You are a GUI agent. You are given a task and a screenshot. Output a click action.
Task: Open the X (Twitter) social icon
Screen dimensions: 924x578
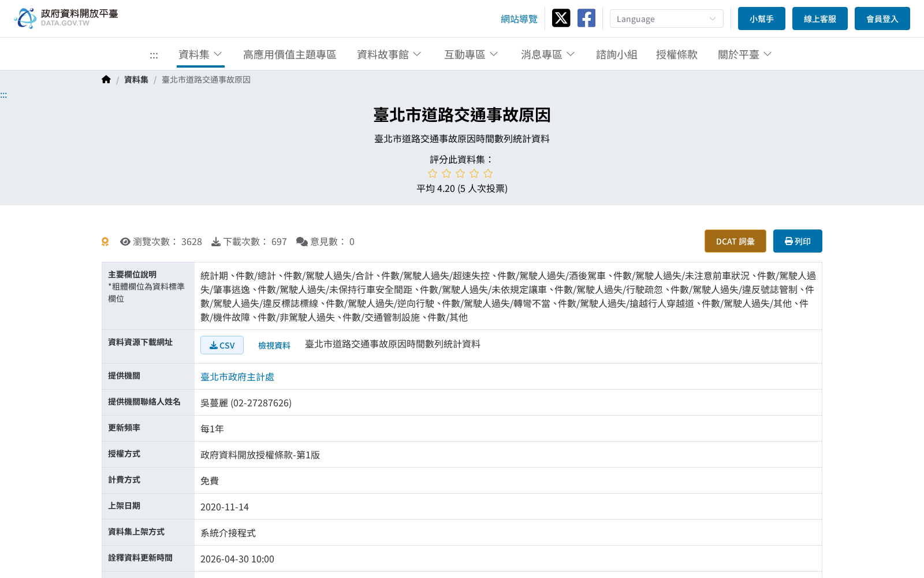[561, 18]
